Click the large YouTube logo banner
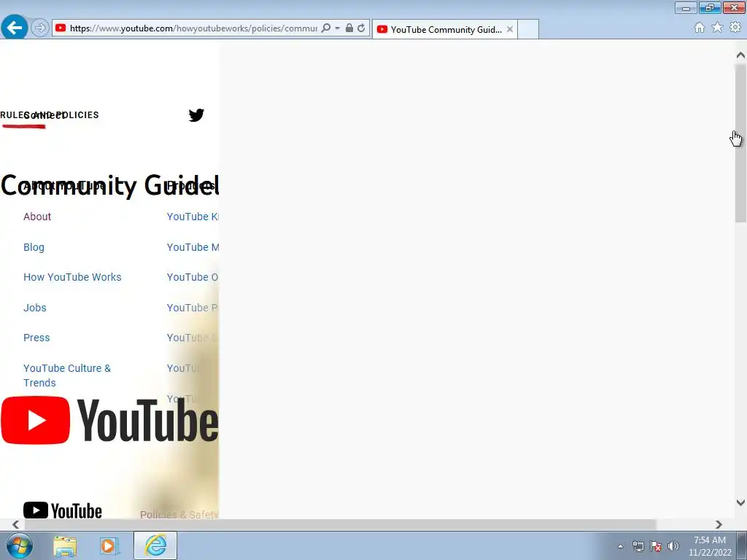Image resolution: width=747 pixels, height=560 pixels. [x=109, y=420]
